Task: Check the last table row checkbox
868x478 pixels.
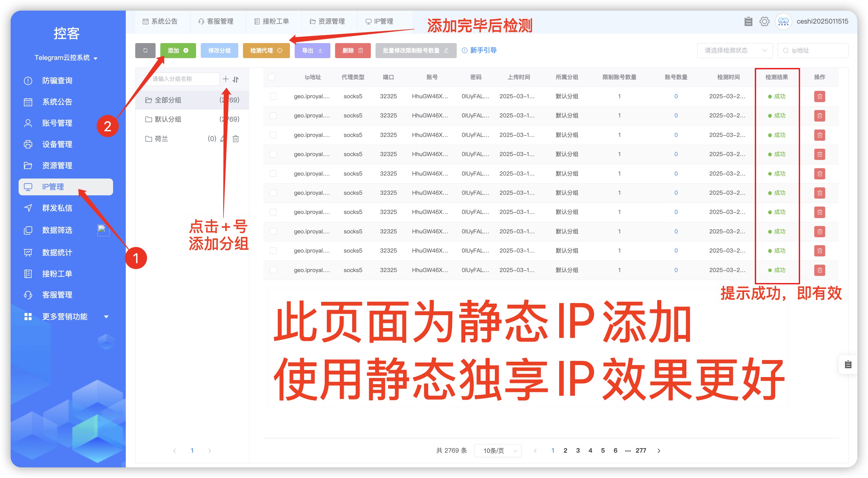Action: 273,270
